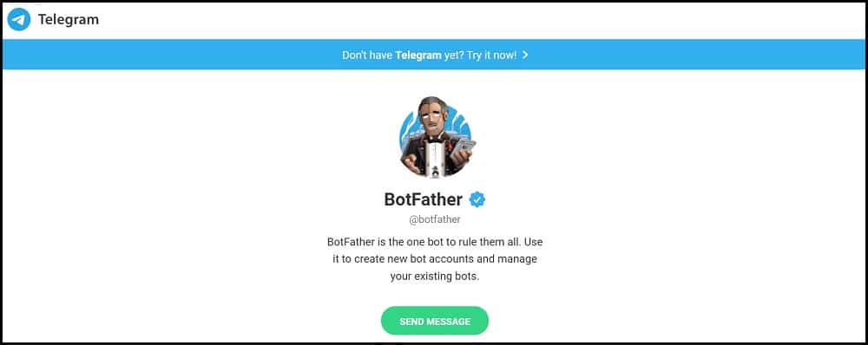Click the Telegram paper-plane logo

tap(19, 20)
